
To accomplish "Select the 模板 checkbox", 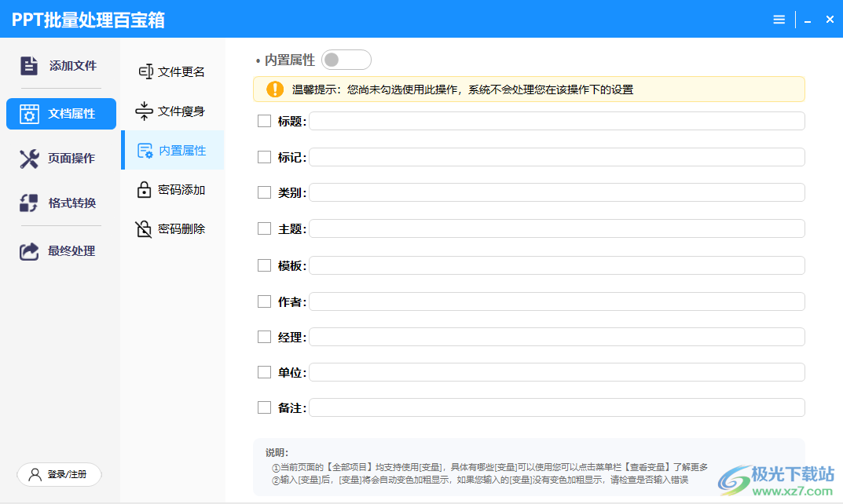I will point(264,265).
